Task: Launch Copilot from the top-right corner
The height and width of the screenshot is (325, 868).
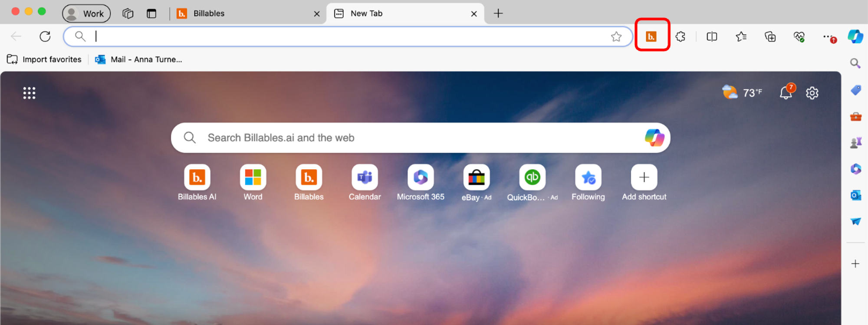Action: [x=855, y=36]
